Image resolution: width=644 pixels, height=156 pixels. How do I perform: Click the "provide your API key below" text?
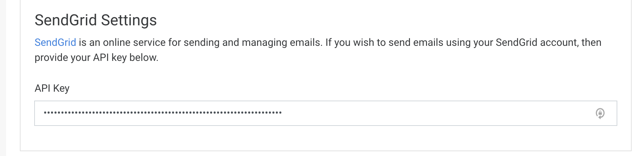pyautogui.click(x=96, y=57)
